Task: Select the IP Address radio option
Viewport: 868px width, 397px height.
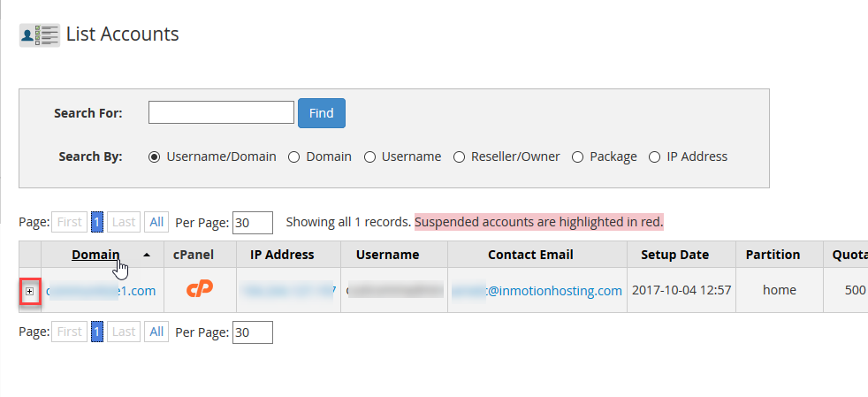Action: pyautogui.click(x=654, y=157)
